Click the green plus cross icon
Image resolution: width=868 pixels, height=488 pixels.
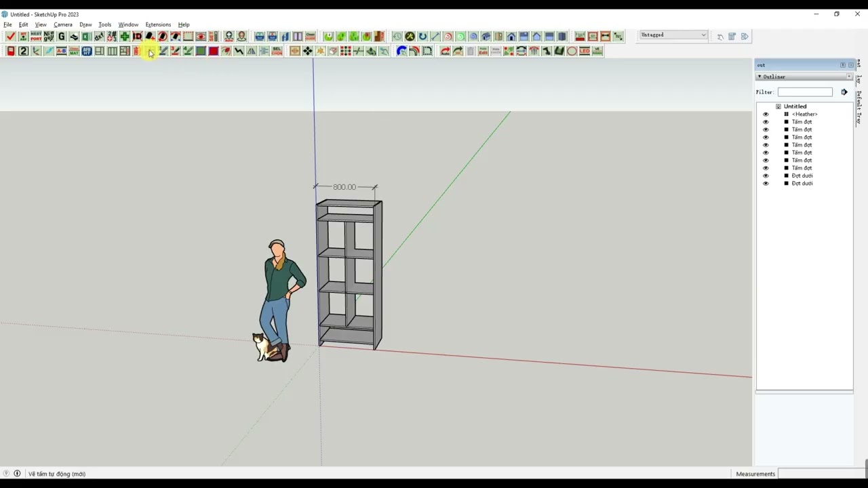[125, 36]
